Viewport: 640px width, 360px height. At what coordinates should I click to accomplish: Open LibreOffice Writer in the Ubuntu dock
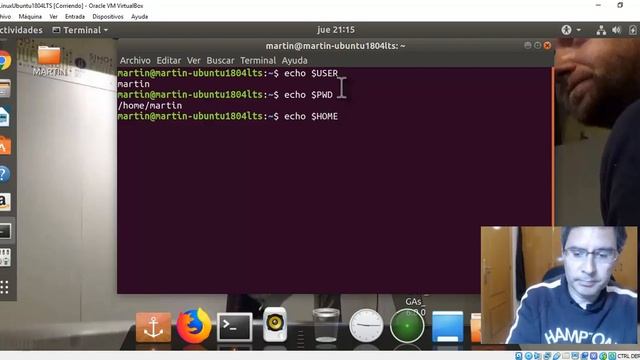point(4,118)
